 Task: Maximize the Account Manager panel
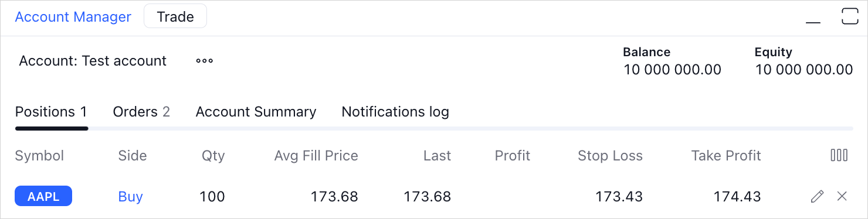(850, 16)
